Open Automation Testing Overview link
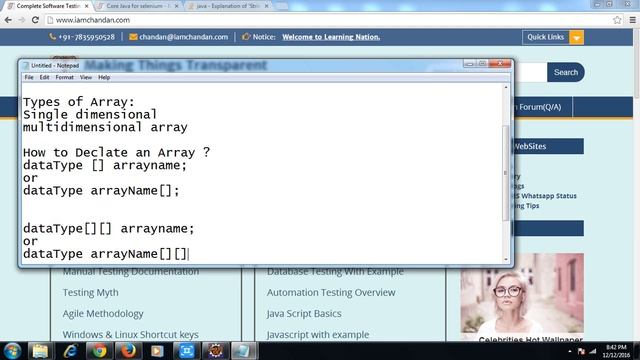The height and width of the screenshot is (360, 640). [331, 293]
